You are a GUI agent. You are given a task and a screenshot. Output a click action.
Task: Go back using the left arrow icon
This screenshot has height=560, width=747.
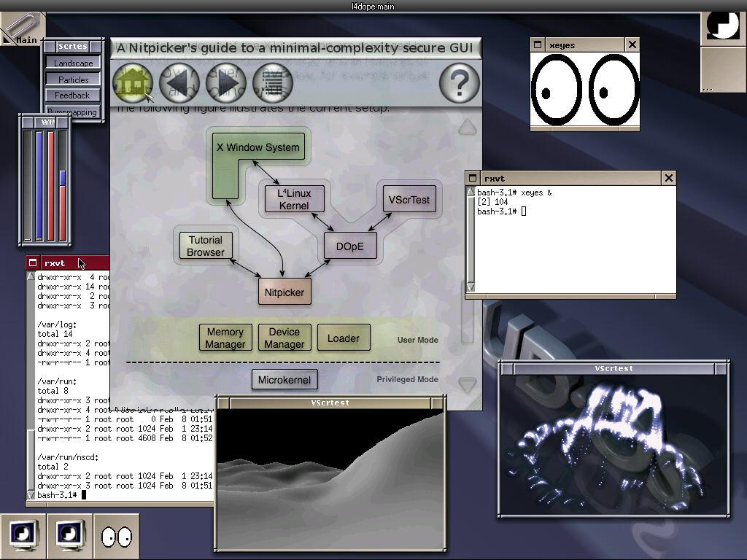pyautogui.click(x=179, y=83)
